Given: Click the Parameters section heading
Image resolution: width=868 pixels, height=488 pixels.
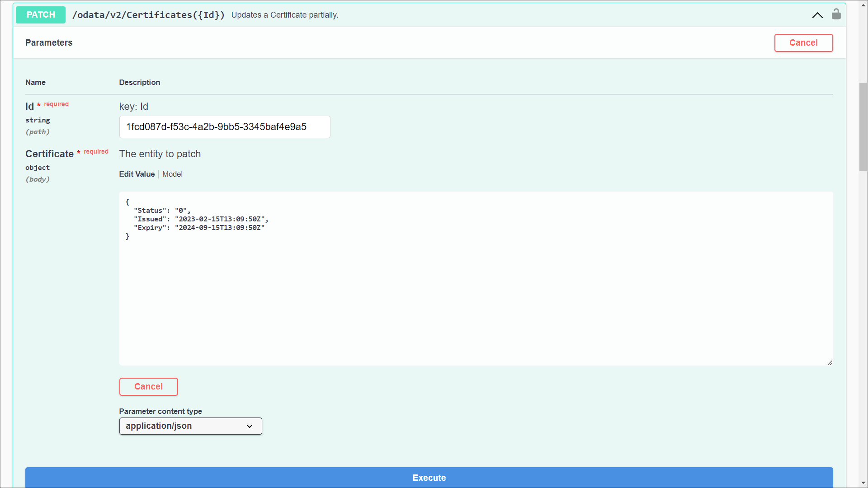Looking at the screenshot, I should pyautogui.click(x=49, y=42).
